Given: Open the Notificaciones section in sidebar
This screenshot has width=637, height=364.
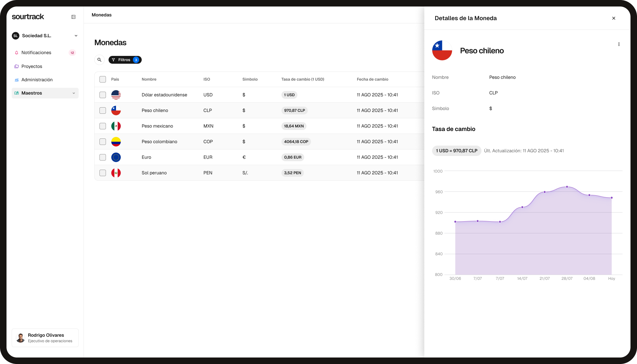Looking at the screenshot, I should [x=36, y=52].
